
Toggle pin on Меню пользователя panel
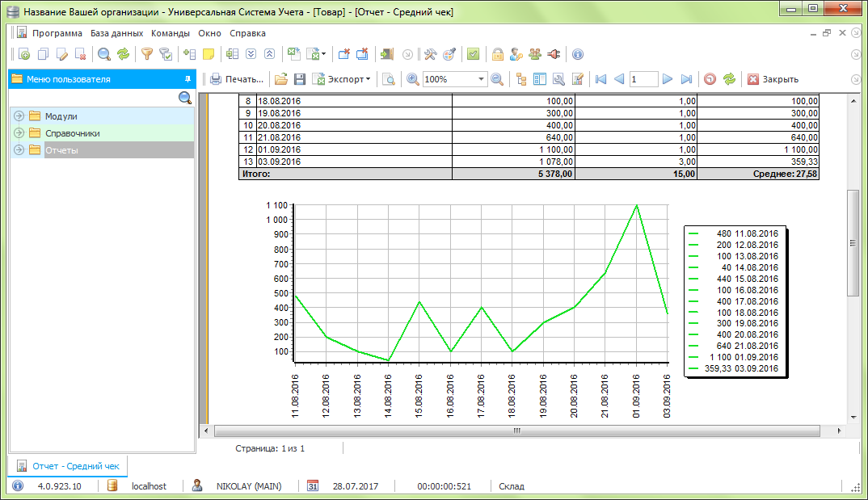point(188,79)
